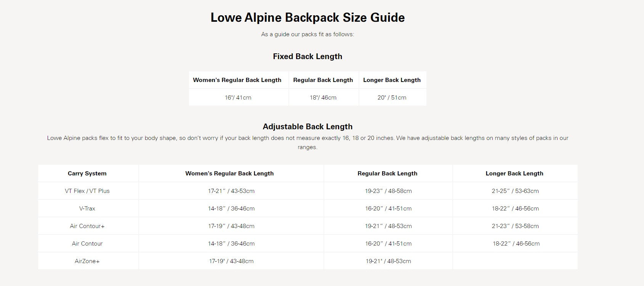The height and width of the screenshot is (286, 644).
Task: Click the Air Contour+ row label
Action: (87, 226)
